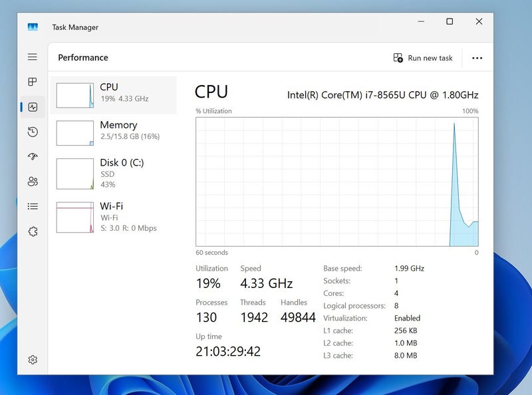532x395 pixels.
Task: Click the L2 cache 1.0 MB value
Action: click(x=406, y=343)
